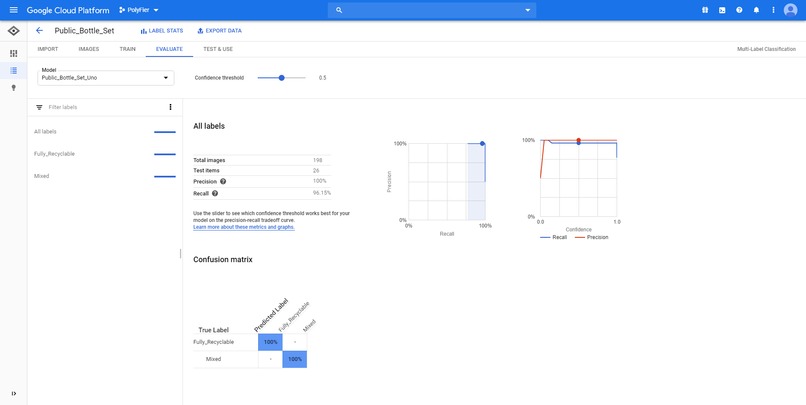
Task: Open the models lightbulb icon in sidebar
Action: (13, 87)
